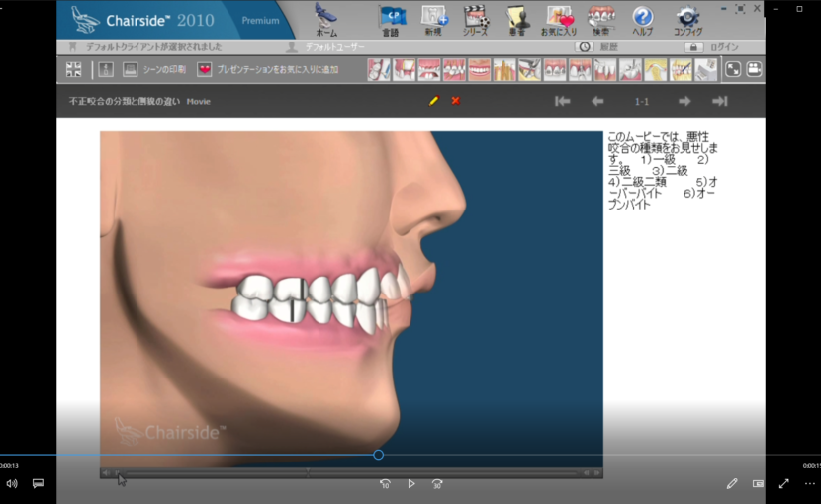Open the 検索 (Search) teeth icon
The image size is (821, 504).
pyautogui.click(x=599, y=18)
